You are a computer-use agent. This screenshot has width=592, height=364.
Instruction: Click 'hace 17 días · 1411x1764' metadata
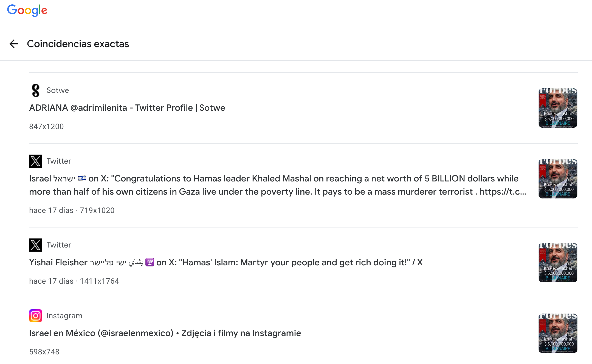coord(74,281)
